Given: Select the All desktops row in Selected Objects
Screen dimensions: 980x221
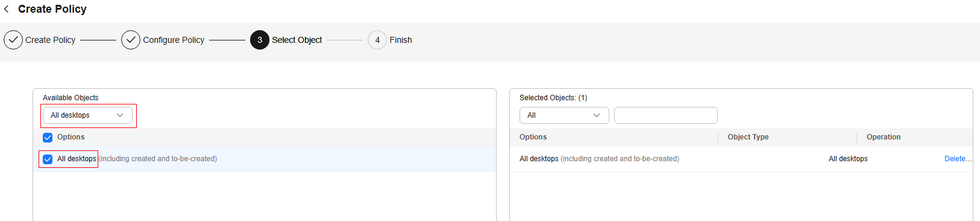Looking at the screenshot, I should tap(741, 159).
